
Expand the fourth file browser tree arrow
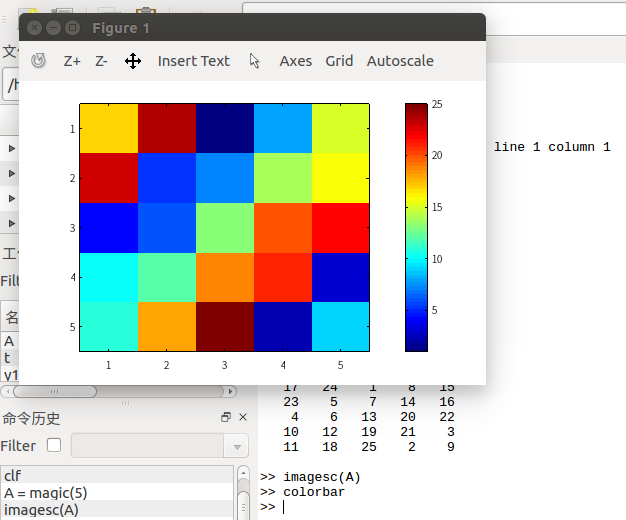[x=12, y=223]
